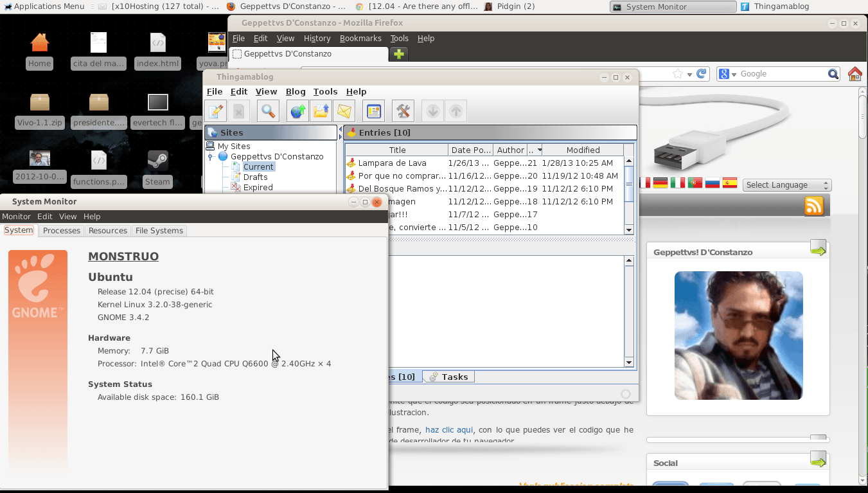Screen dimensions: 868x493
Task: Click the Russian flag icon
Action: pos(712,183)
